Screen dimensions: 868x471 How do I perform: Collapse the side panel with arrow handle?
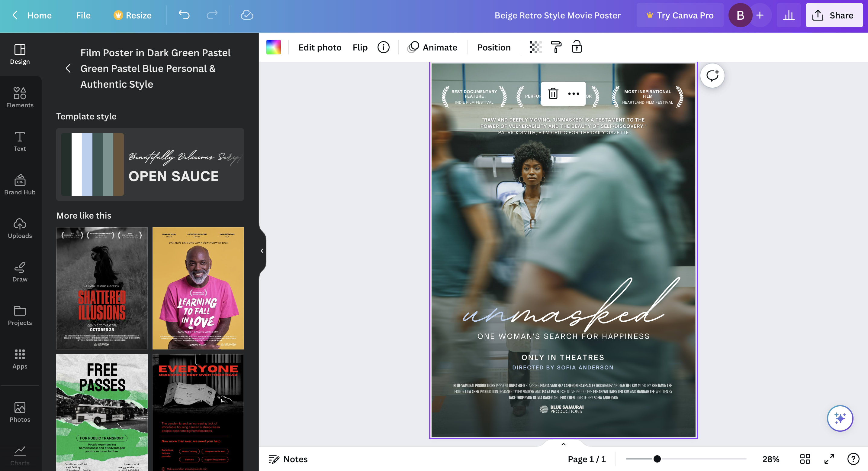click(x=262, y=251)
